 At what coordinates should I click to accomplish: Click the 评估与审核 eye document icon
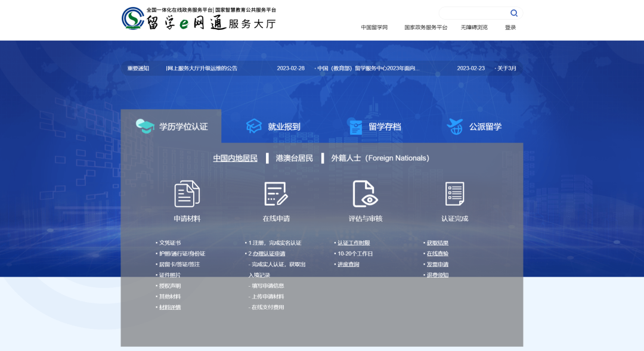[x=365, y=194]
